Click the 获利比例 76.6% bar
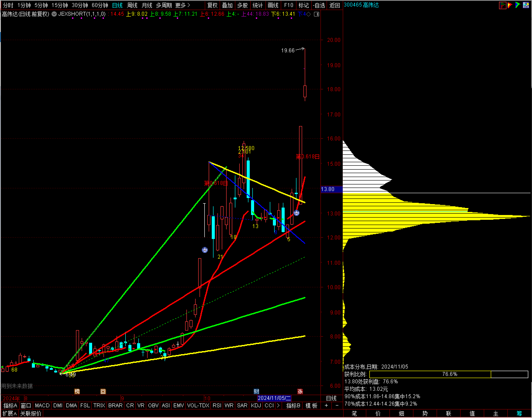 (448, 374)
